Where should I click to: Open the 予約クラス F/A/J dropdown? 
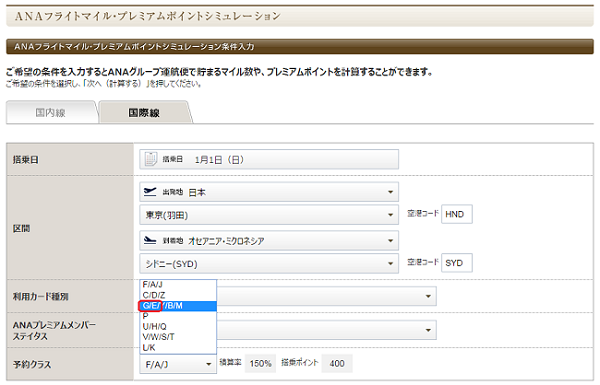click(x=178, y=364)
